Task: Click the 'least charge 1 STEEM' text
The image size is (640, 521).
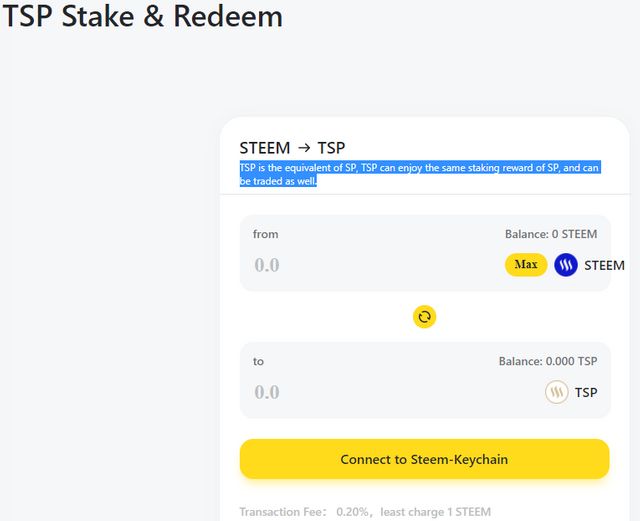Action: (x=436, y=512)
